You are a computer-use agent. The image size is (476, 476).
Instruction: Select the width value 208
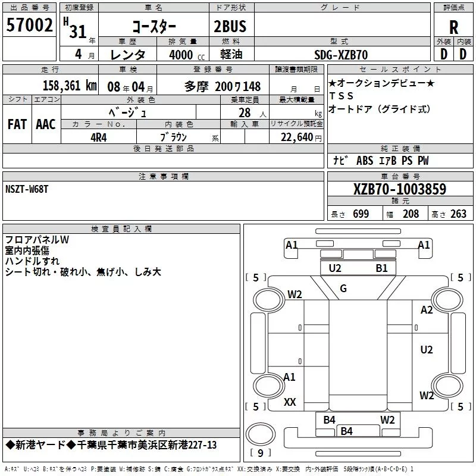(411, 214)
